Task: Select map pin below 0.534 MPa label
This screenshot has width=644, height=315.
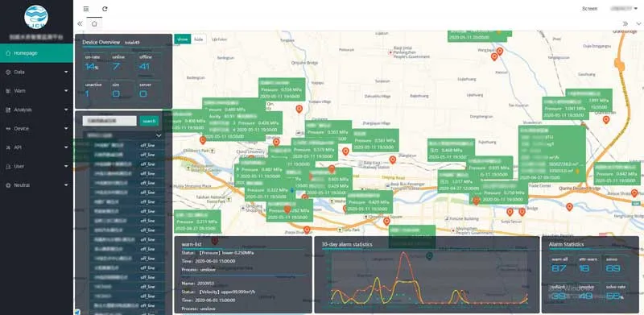Action: coord(299,109)
